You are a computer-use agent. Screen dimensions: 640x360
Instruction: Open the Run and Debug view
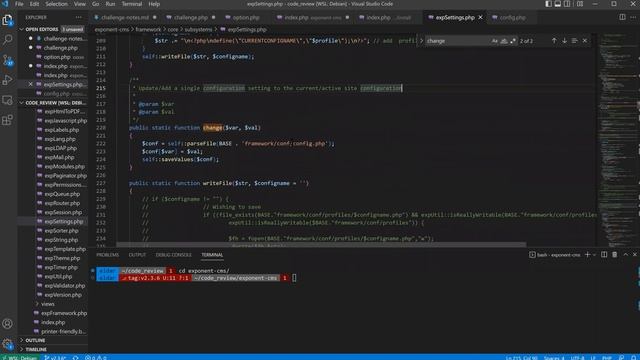click(7, 80)
